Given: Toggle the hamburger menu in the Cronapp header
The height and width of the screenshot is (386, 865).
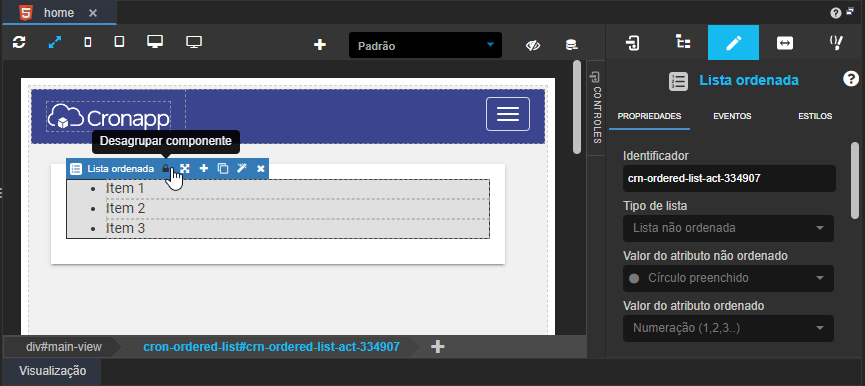Looking at the screenshot, I should (x=508, y=114).
